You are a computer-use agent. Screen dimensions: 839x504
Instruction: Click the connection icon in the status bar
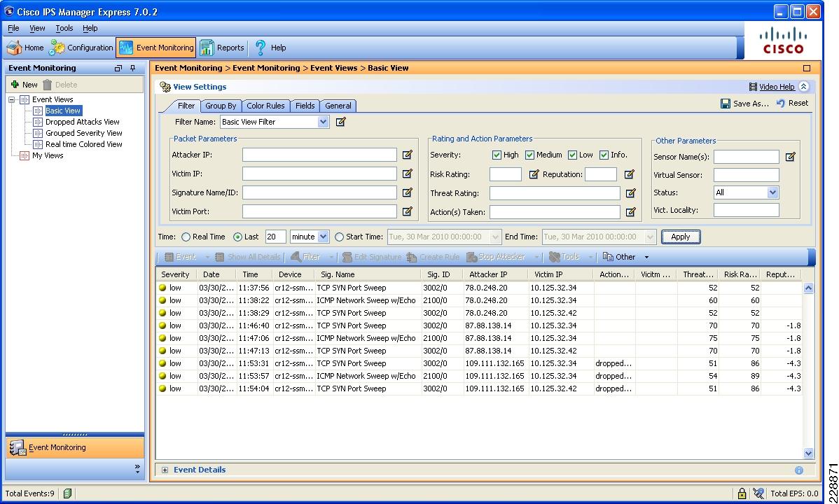click(x=758, y=493)
